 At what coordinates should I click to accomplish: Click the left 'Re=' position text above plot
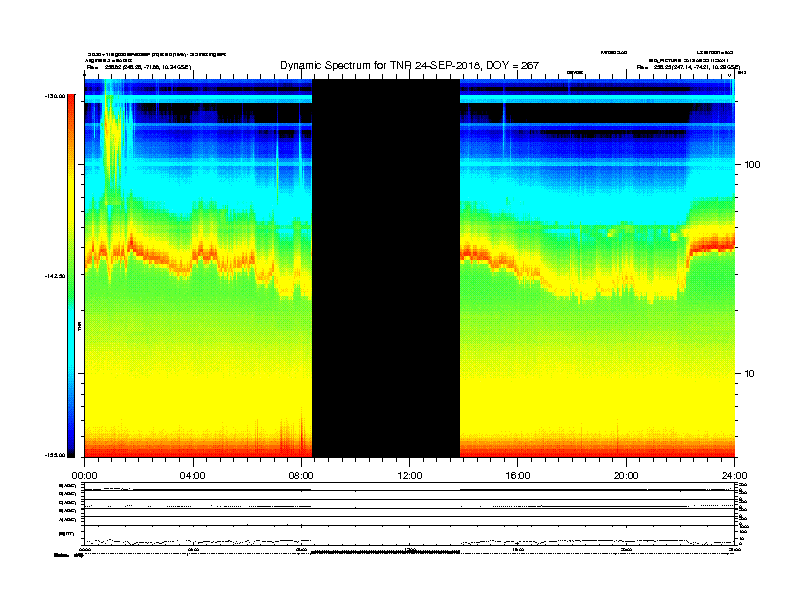pyautogui.click(x=139, y=67)
